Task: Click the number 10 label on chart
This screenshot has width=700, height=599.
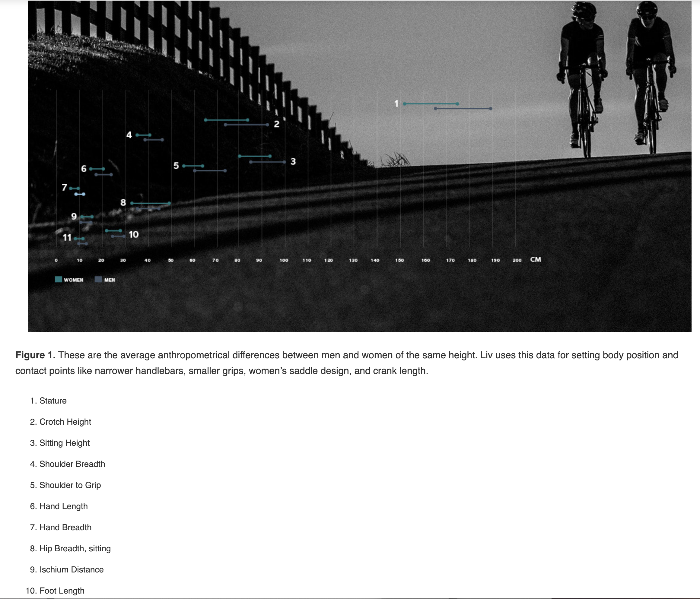Action: click(133, 234)
